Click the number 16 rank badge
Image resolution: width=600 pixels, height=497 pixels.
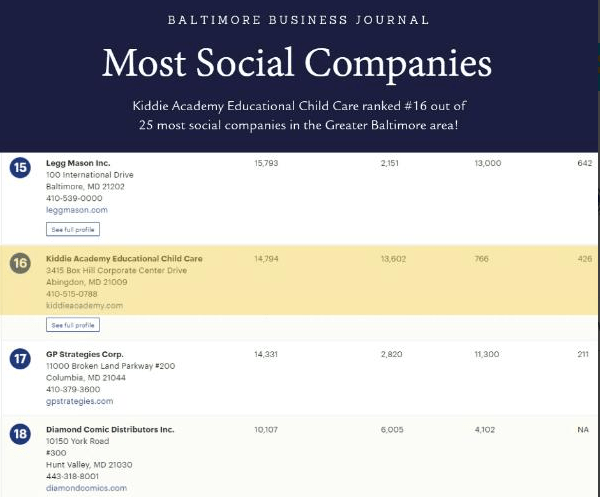tap(20, 264)
